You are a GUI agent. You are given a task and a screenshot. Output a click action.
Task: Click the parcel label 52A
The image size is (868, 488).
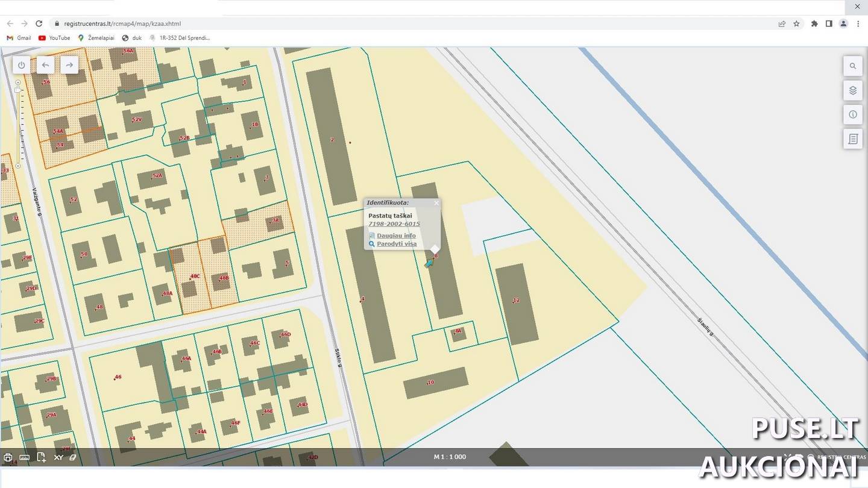pyautogui.click(x=157, y=175)
